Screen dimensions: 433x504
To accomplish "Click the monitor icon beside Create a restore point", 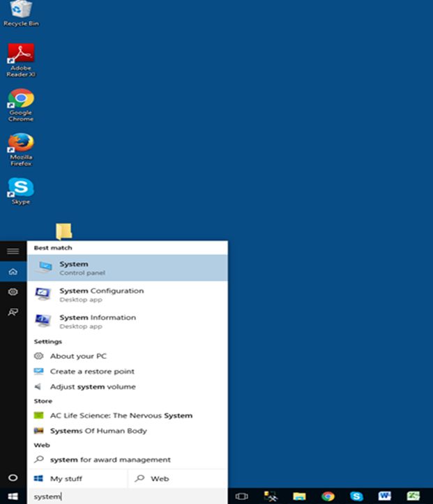I will 38,372.
